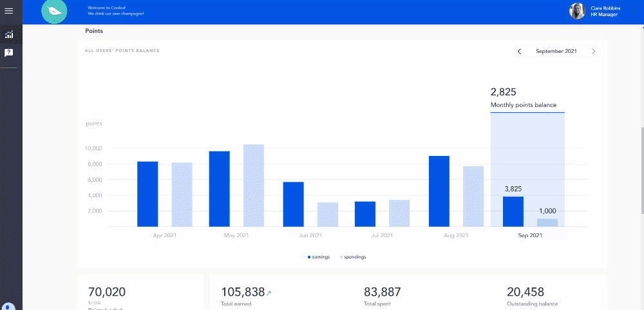Select Aug 2021 spendings bar
Screen dimensions: 644x310
[473, 197]
